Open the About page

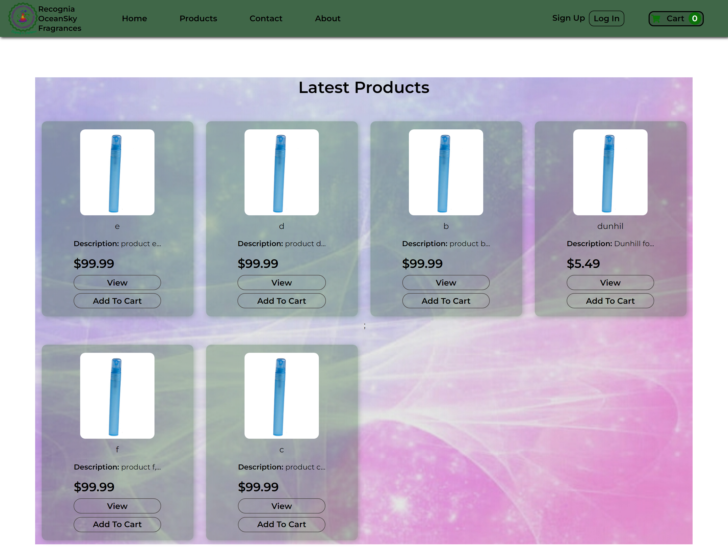[x=328, y=19]
